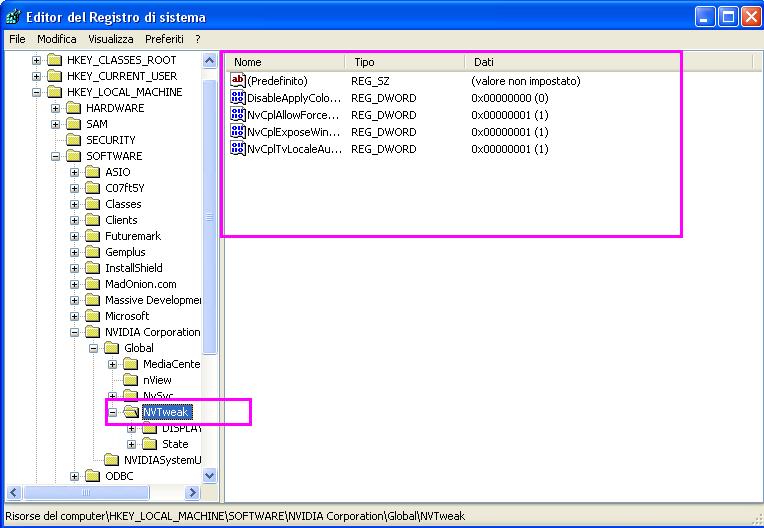Select the Global key
This screenshot has width=764, height=528.
tap(139, 348)
